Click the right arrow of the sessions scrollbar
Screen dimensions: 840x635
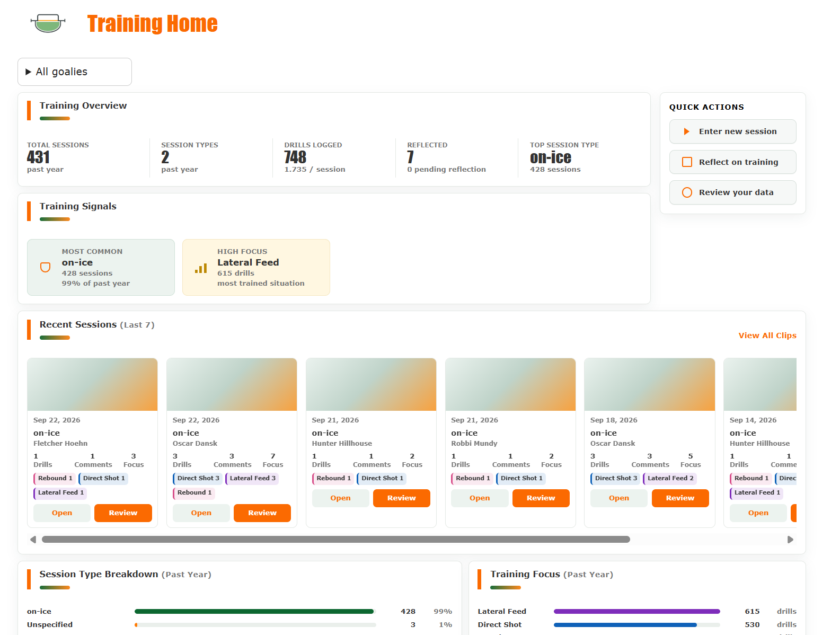(790, 540)
